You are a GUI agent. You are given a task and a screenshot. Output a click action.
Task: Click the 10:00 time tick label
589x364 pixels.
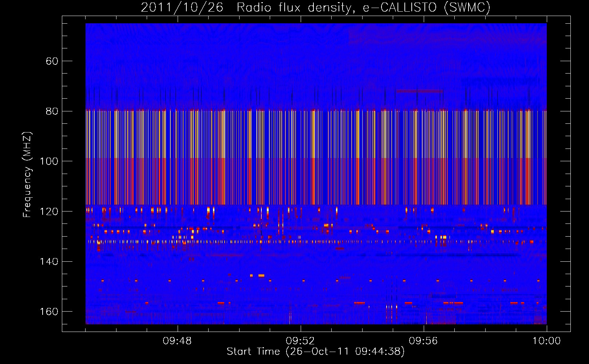point(546,341)
